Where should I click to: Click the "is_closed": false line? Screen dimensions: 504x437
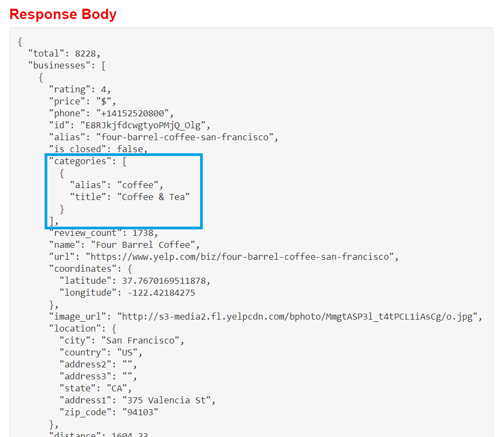[98, 149]
